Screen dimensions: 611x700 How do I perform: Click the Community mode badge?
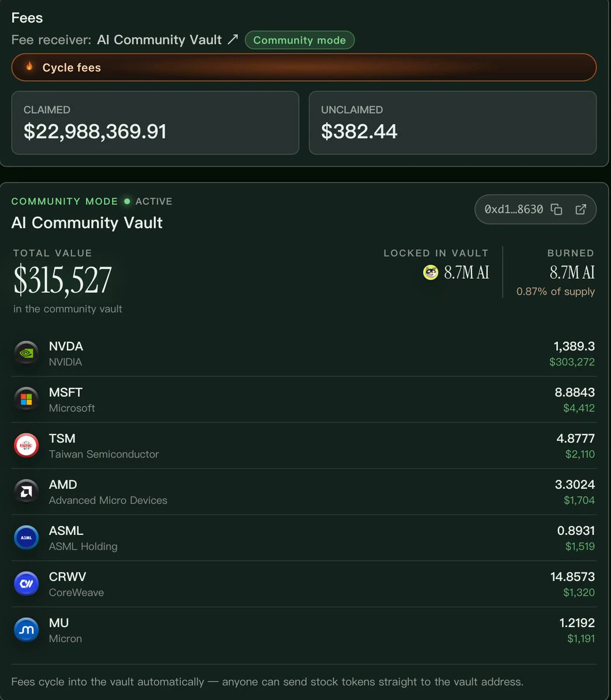(x=299, y=40)
